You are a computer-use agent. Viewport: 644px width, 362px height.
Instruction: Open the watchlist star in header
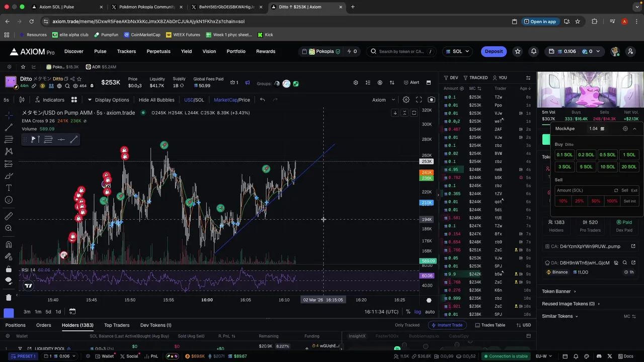518,51
